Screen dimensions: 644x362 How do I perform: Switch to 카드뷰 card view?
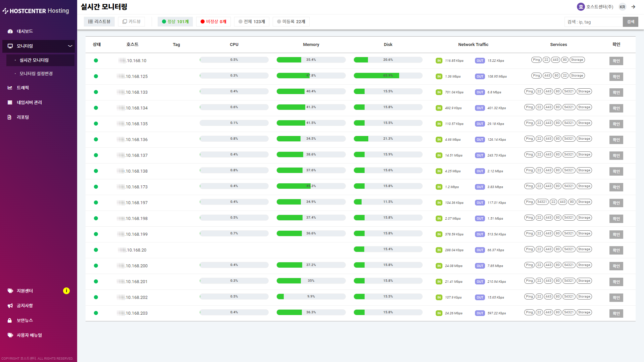pos(131,22)
